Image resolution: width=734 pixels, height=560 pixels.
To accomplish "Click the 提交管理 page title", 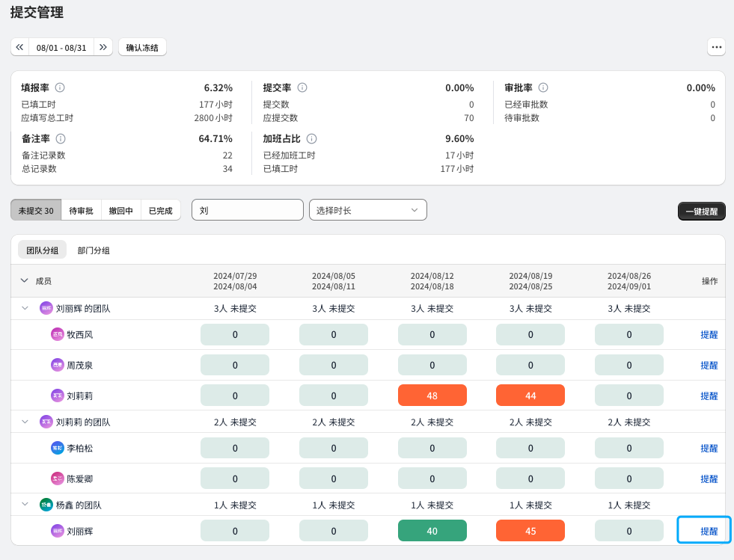I will point(37,12).
